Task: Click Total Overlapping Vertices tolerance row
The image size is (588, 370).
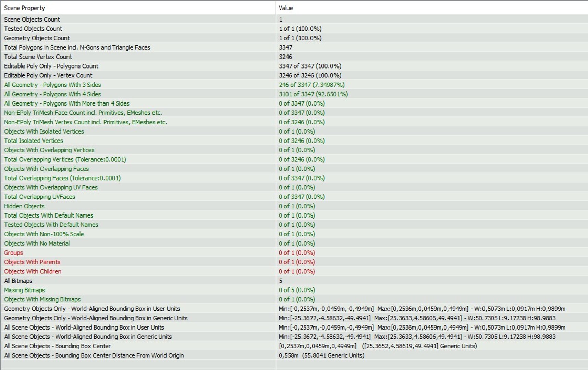Action: coord(294,159)
